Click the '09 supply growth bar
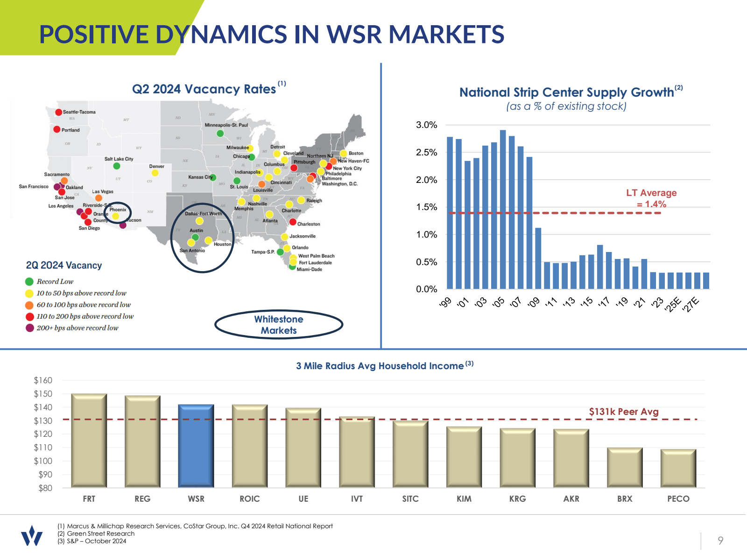The height and width of the screenshot is (560, 747). click(538, 259)
